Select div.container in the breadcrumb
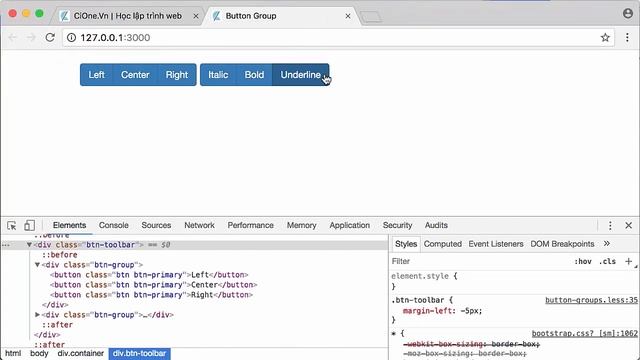This screenshot has width=640, height=360. [80, 353]
